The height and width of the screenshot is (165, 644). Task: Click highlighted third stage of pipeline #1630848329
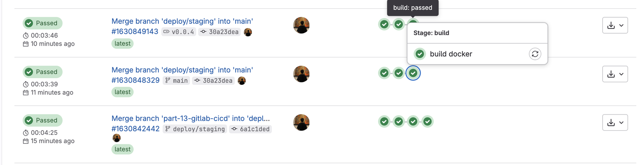point(413,73)
